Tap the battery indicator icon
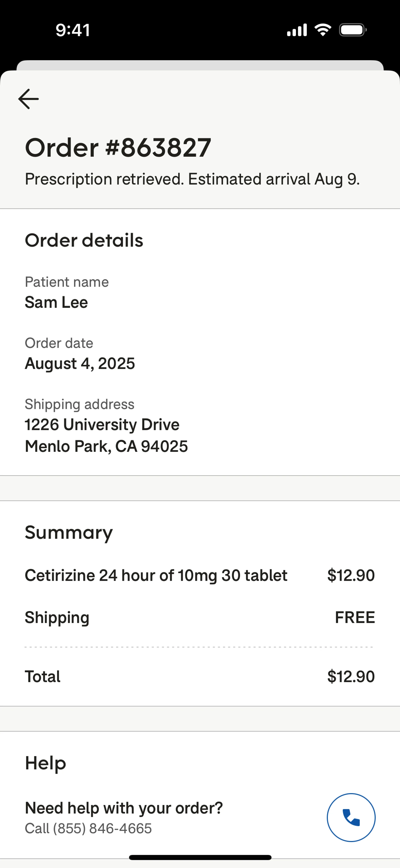The image size is (400, 868). tap(352, 30)
